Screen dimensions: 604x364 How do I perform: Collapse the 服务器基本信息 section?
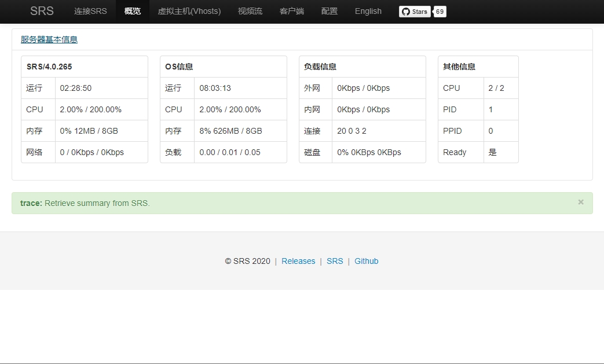tap(49, 39)
